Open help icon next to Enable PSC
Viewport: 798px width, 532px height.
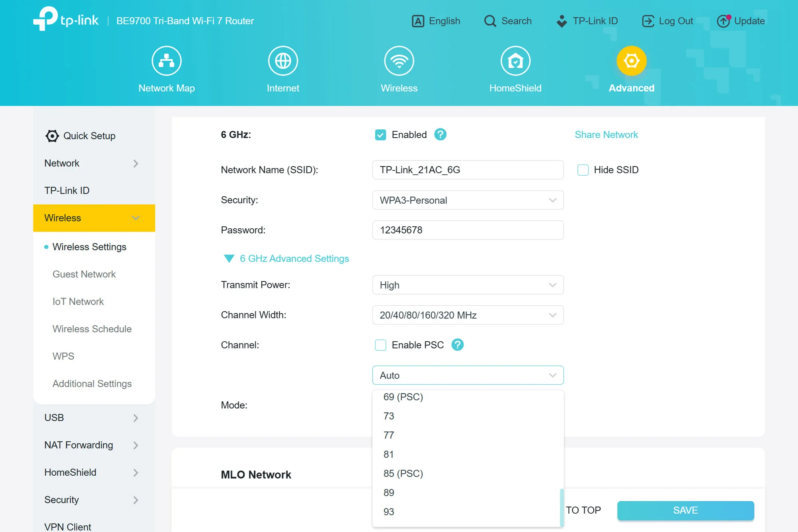[457, 345]
